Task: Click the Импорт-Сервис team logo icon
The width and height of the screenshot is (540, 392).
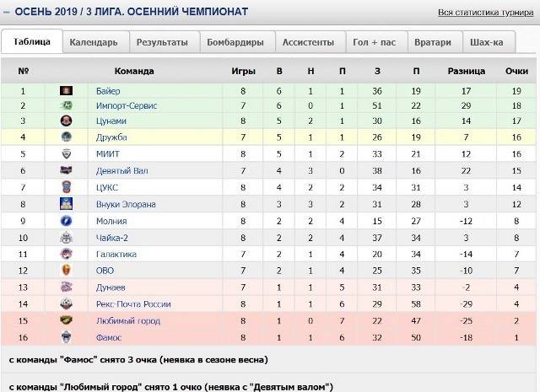Action: click(x=66, y=105)
